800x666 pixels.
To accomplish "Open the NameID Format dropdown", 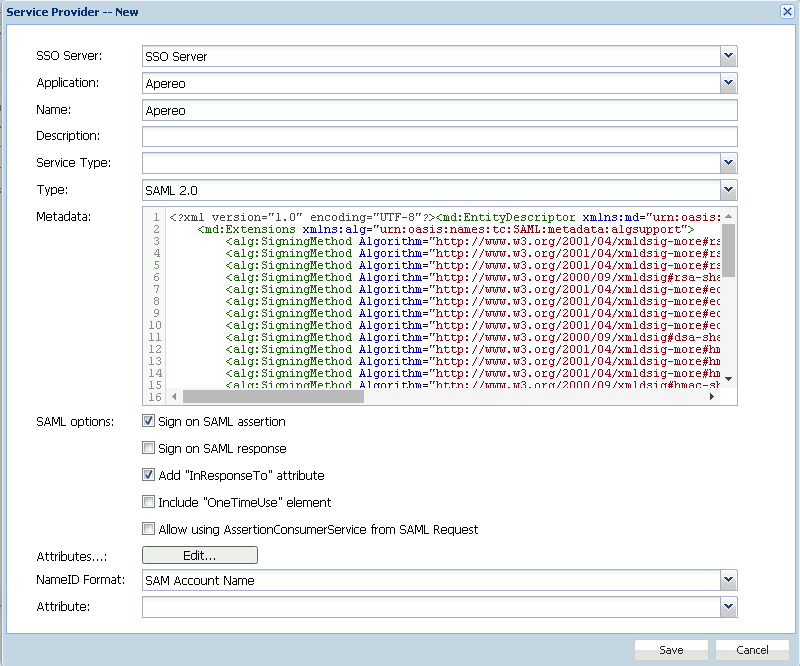I will [x=728, y=580].
